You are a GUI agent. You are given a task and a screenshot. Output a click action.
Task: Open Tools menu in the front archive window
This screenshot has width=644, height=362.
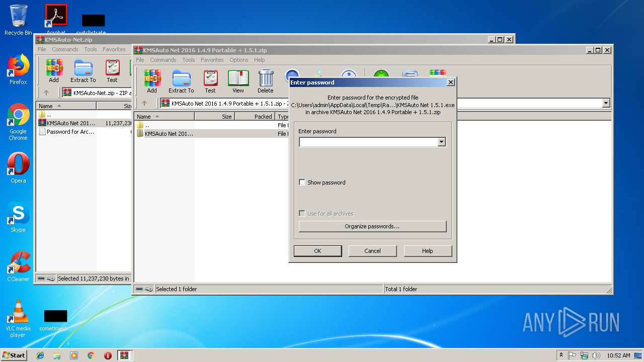189,60
